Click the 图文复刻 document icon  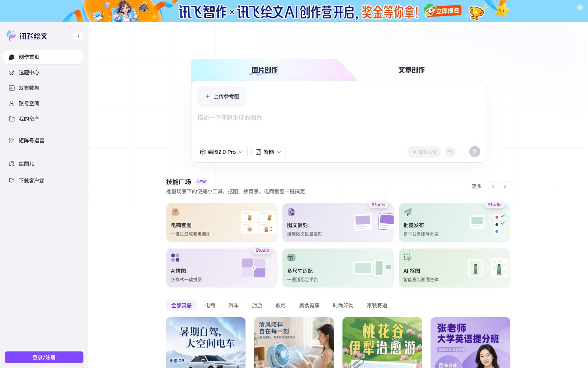[x=291, y=212]
